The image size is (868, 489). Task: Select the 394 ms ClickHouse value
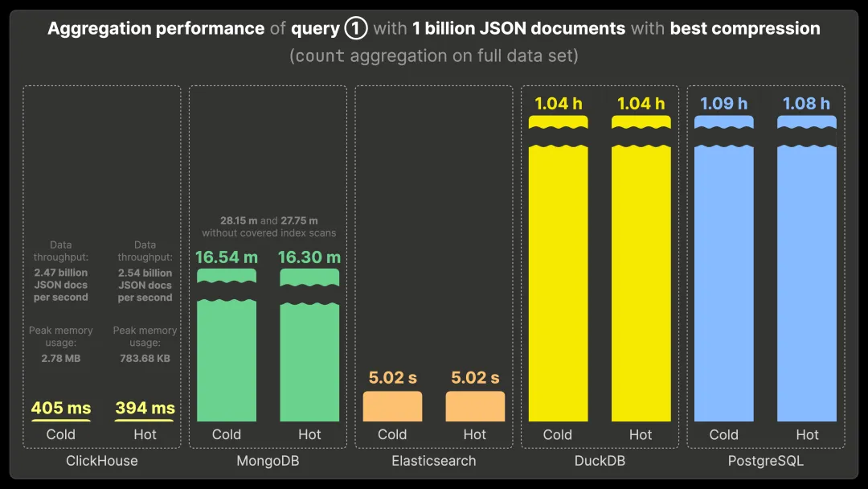click(145, 408)
